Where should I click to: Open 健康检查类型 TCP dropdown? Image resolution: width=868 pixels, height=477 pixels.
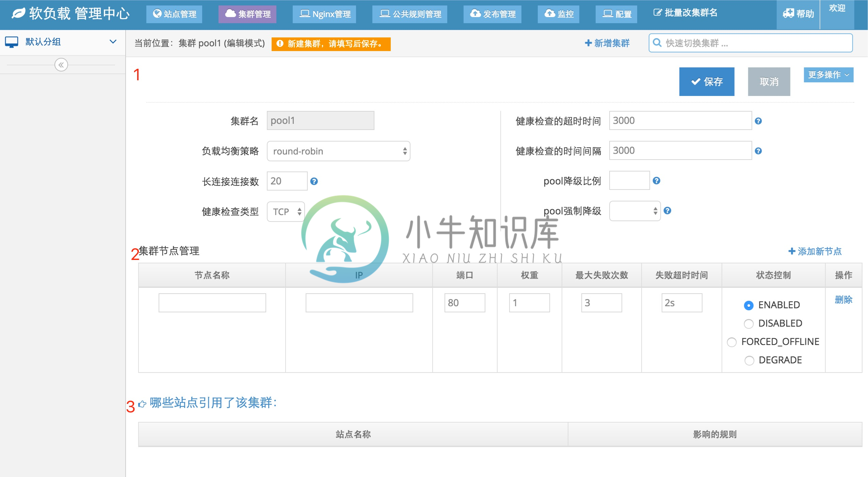(x=286, y=212)
